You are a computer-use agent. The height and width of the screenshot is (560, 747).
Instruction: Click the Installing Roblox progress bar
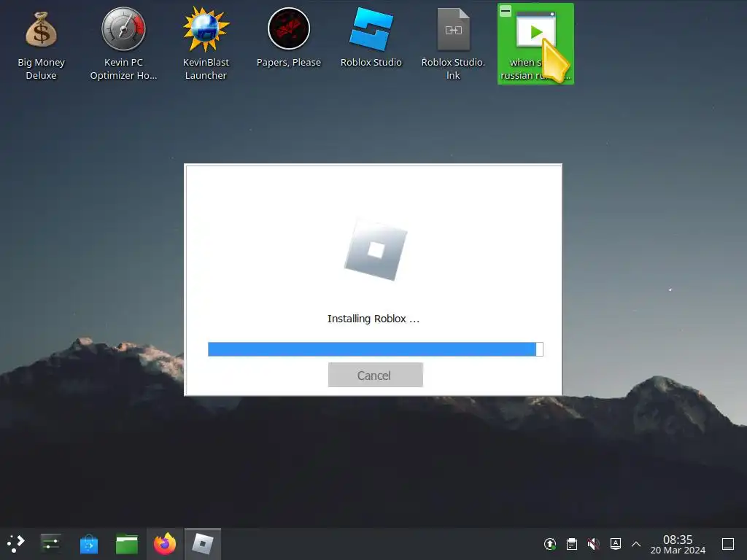[x=376, y=349]
